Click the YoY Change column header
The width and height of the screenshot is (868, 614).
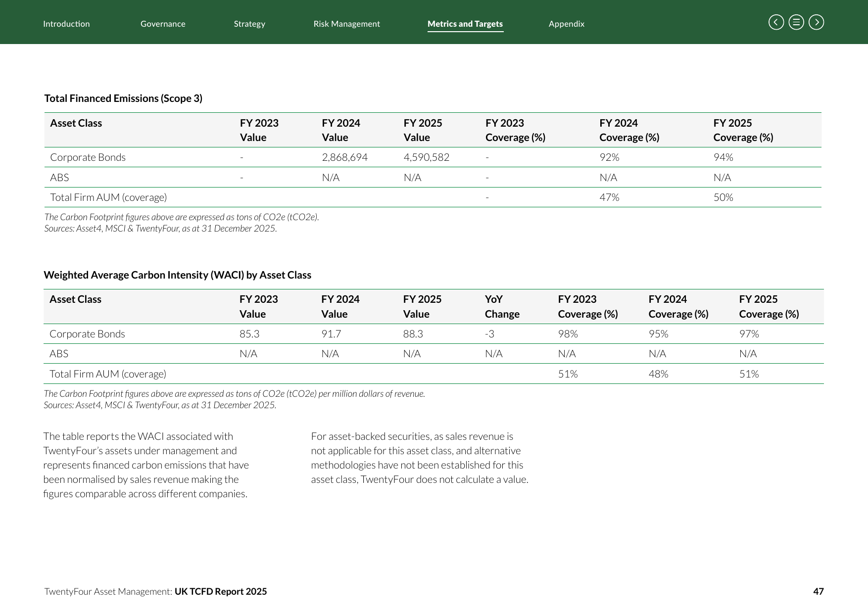[502, 307]
